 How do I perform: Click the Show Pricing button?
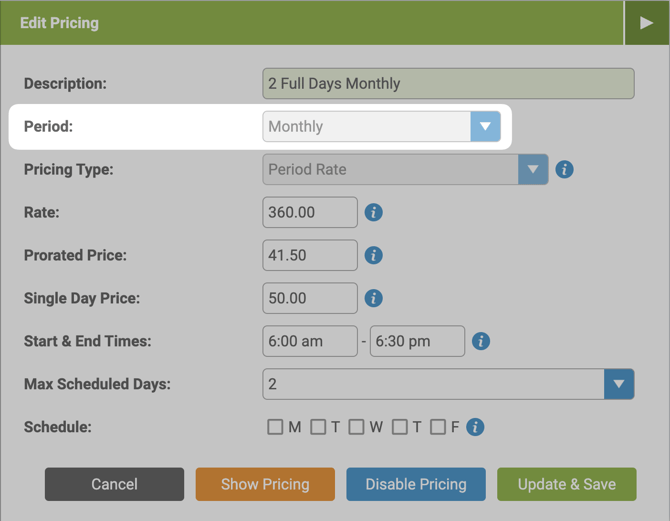[265, 484]
